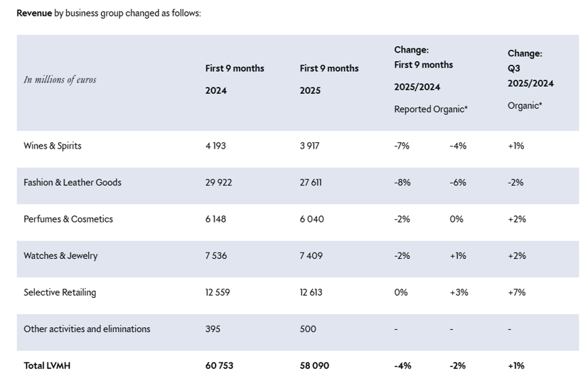Click the "Selective Retailing" row label
Image resolution: width=588 pixels, height=379 pixels.
(x=60, y=292)
